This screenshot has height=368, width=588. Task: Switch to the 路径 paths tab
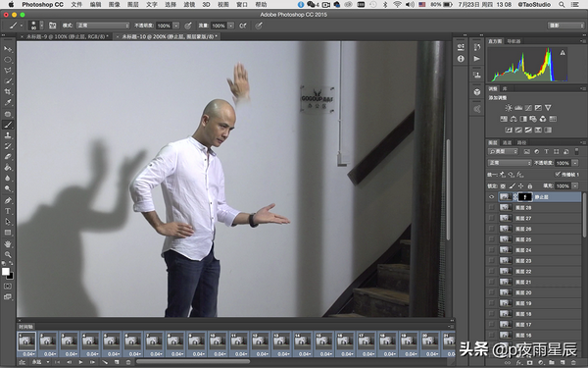tap(521, 142)
